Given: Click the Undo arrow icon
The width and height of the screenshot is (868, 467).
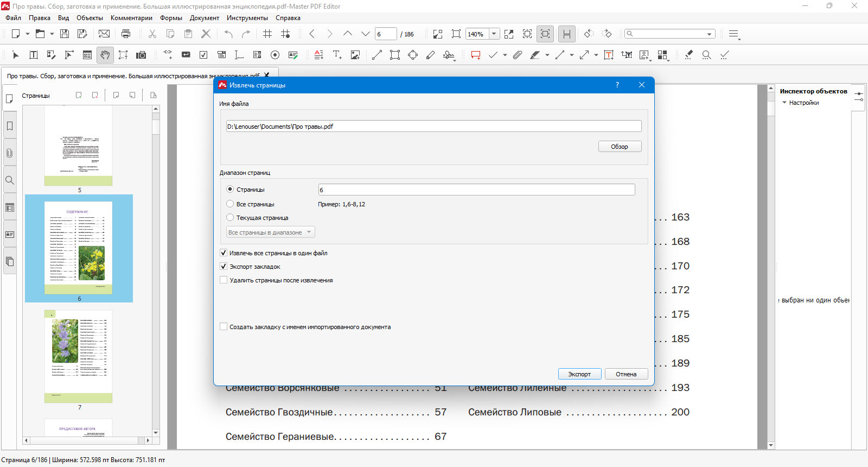Looking at the screenshot, I should click(x=228, y=34).
